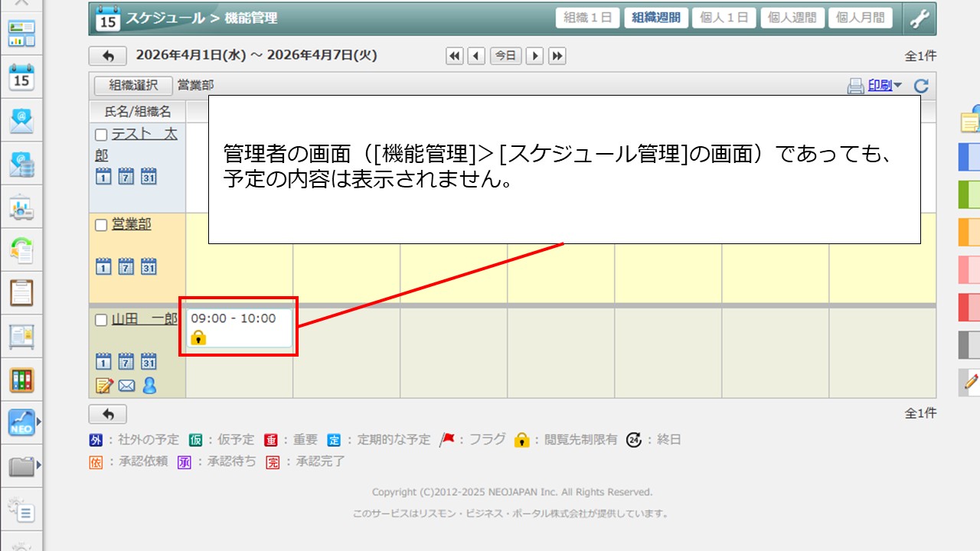The width and height of the screenshot is (980, 551).
Task: Click the envelope mail icon under 山田 一郎
Action: click(126, 386)
